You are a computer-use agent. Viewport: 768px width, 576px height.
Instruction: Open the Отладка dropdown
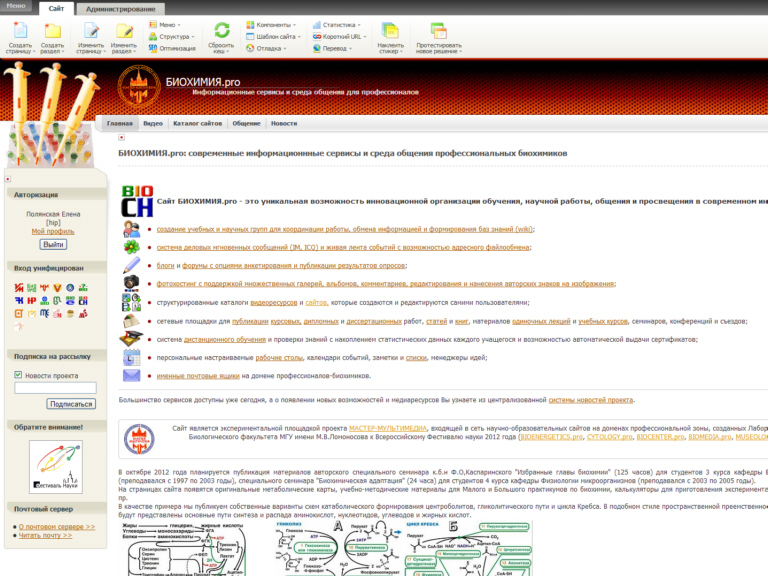point(266,48)
